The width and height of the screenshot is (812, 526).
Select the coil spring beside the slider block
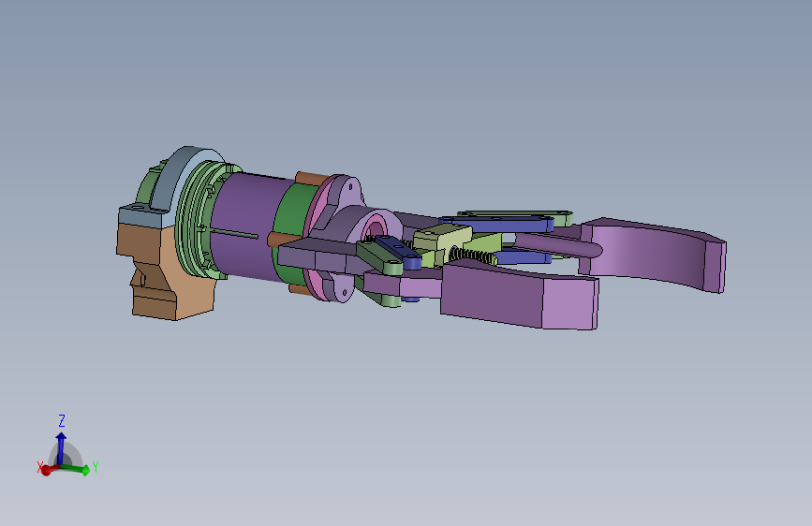coord(472,256)
